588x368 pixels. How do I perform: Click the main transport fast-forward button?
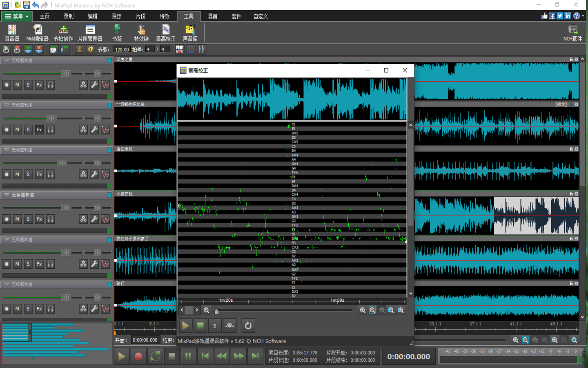point(238,357)
